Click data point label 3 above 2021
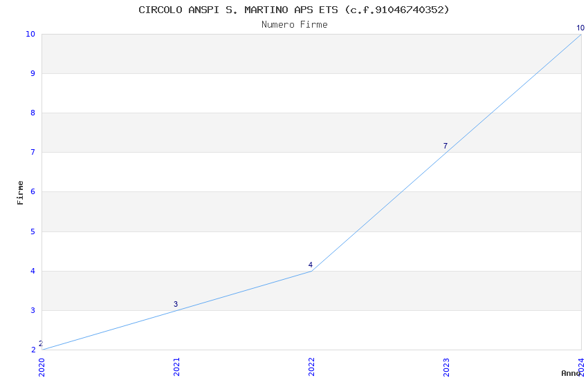Viewport: 588px width, 380px height. 176,304
